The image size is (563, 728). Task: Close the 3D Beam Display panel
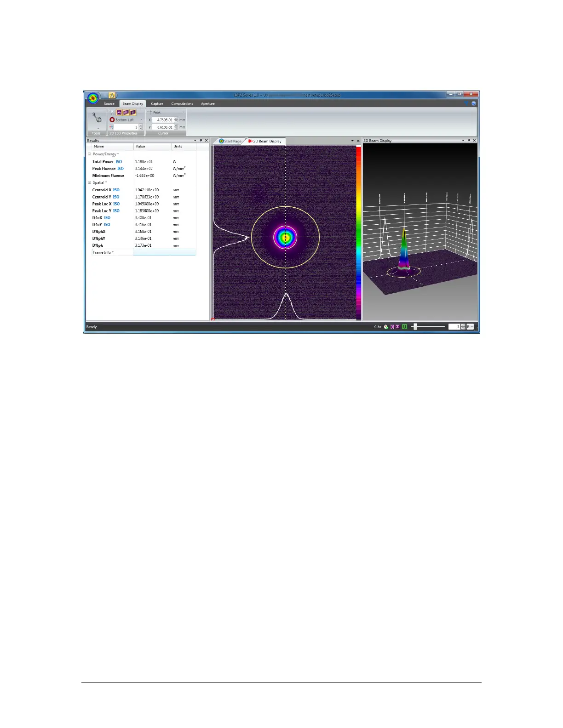pos(474,141)
